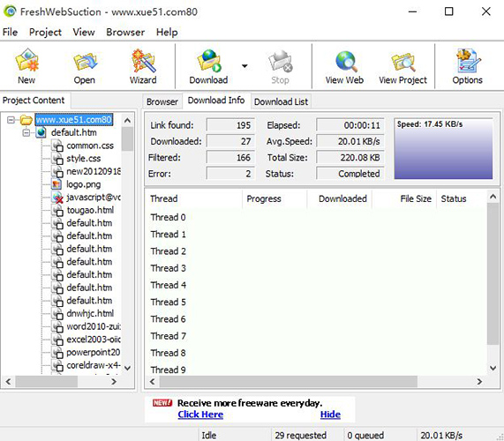Switch to the Browser tab

tap(162, 101)
